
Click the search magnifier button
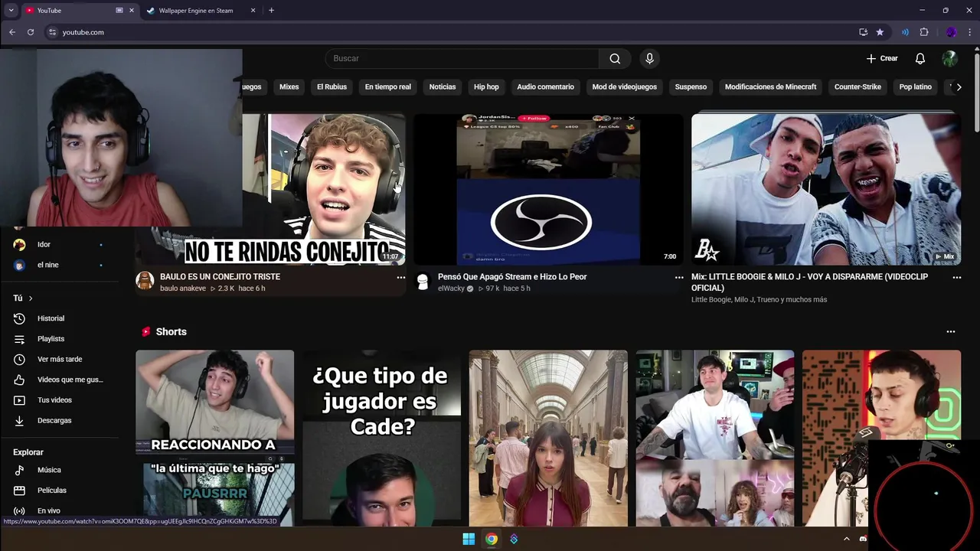tap(615, 59)
